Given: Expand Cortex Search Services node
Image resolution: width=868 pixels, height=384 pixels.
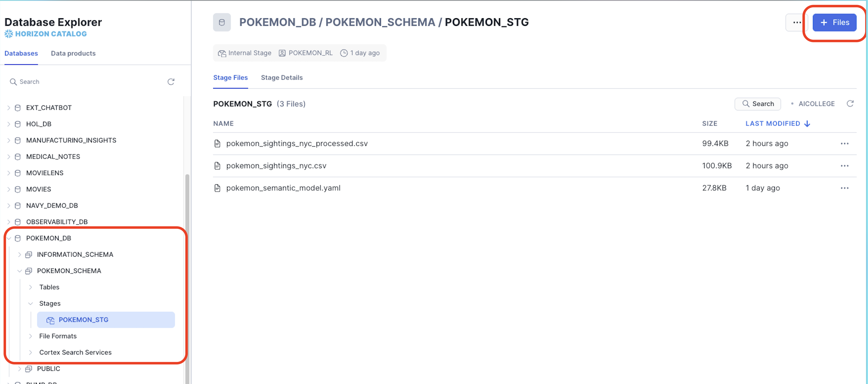Looking at the screenshot, I should coord(31,352).
